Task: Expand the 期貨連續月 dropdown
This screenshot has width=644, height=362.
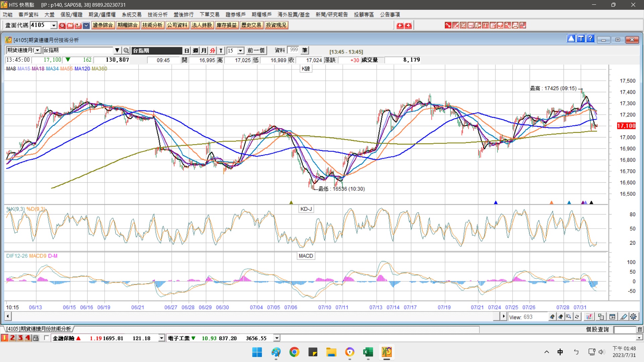Action: point(38,51)
